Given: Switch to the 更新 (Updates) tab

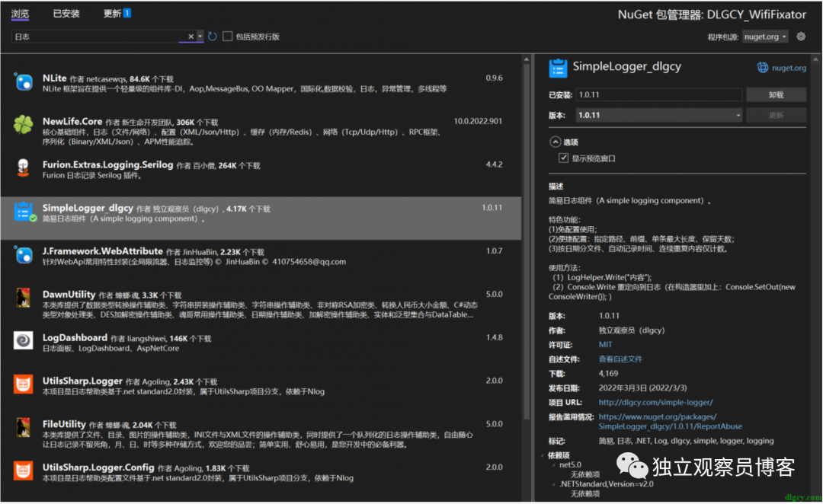Looking at the screenshot, I should click(x=117, y=14).
